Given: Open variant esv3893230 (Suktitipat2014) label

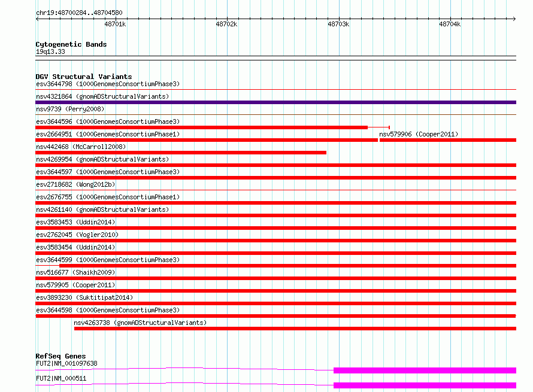Looking at the screenshot, I should [84, 297].
